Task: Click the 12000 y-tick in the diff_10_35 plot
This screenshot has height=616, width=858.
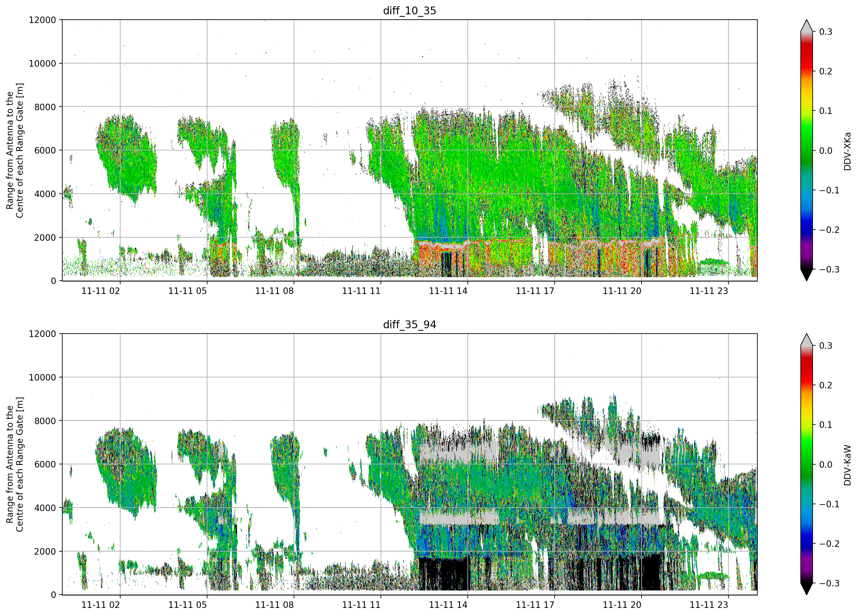Action: [x=42, y=20]
